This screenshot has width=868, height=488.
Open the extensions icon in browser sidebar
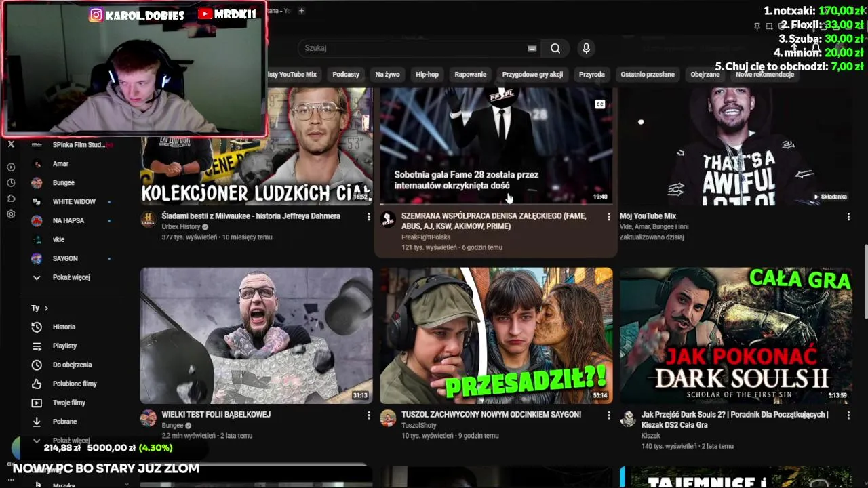11,199
